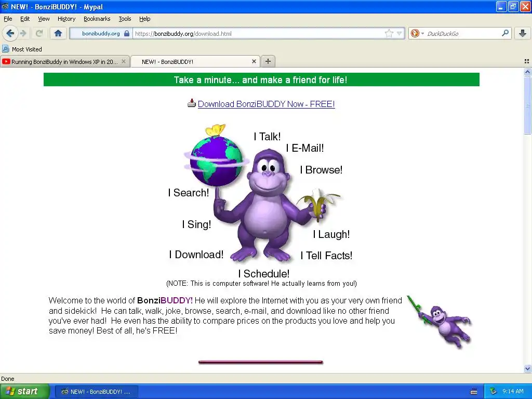The height and width of the screenshot is (399, 532).
Task: Go back with the Back arrow button
Action: 10,33
